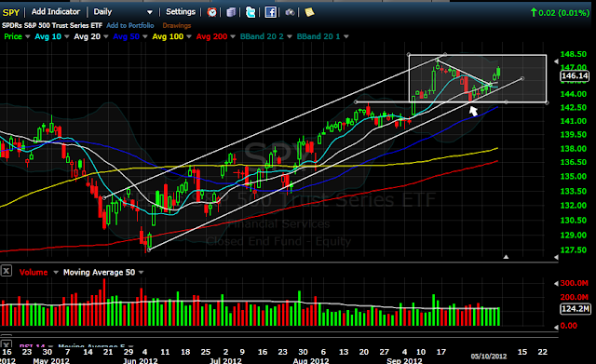This screenshot has width=596, height=364.
Task: Click the 148.50 price axis label
Action: (574, 54)
